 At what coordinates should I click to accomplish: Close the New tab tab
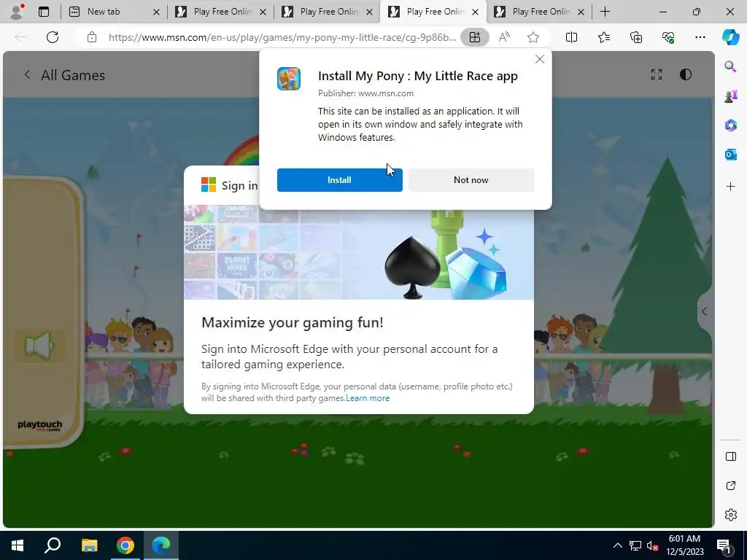pos(156,12)
